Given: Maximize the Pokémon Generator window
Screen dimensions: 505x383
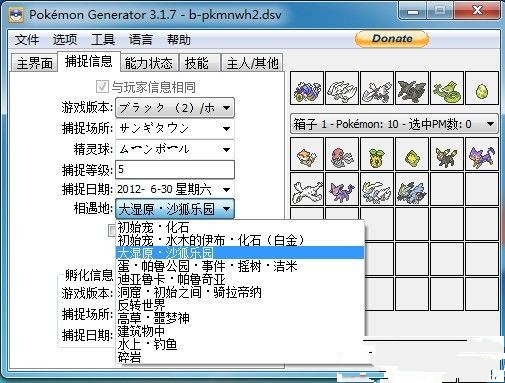Looking at the screenshot, I should tap(441, 12).
